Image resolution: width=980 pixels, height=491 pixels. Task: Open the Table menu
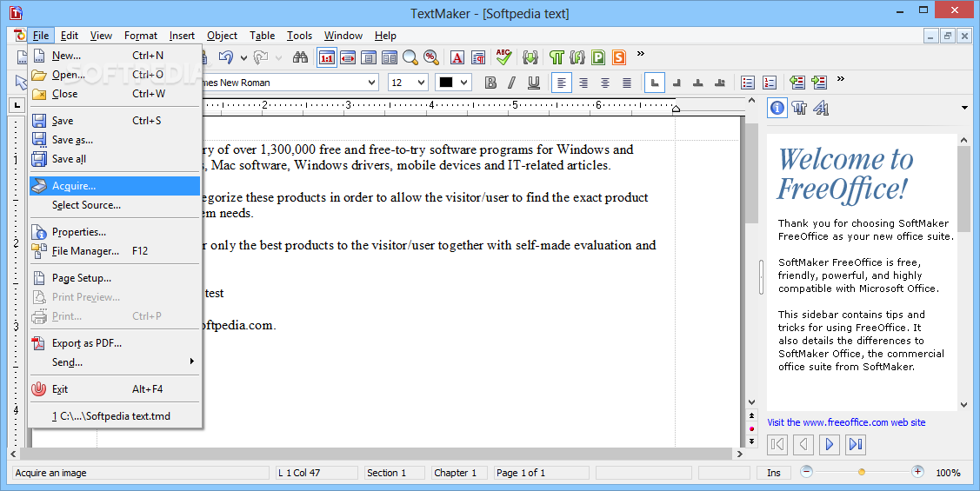262,36
